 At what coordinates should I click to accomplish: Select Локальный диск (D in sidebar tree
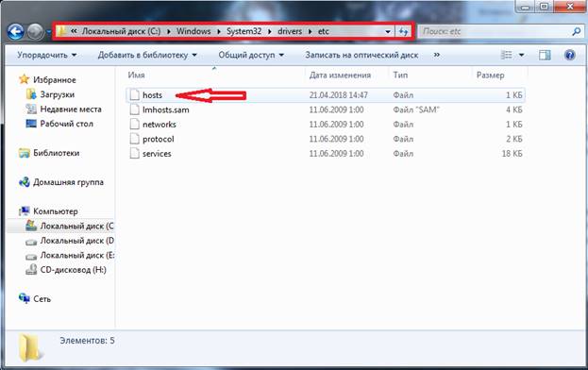(x=76, y=241)
